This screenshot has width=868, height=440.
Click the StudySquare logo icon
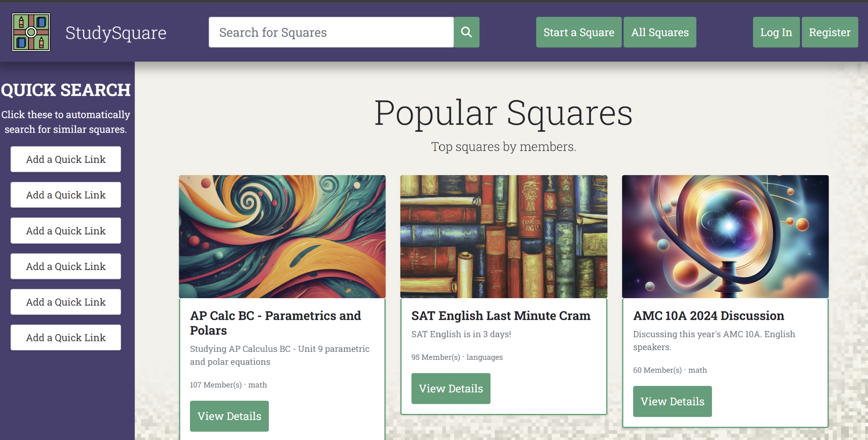click(x=31, y=32)
